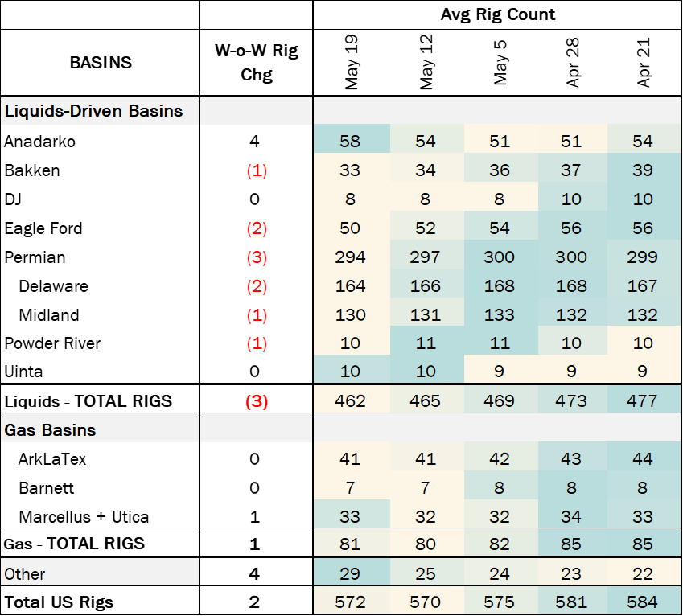The image size is (683, 616).
Task: Click the Gas Basins section heading
Action: pyautogui.click(x=50, y=430)
